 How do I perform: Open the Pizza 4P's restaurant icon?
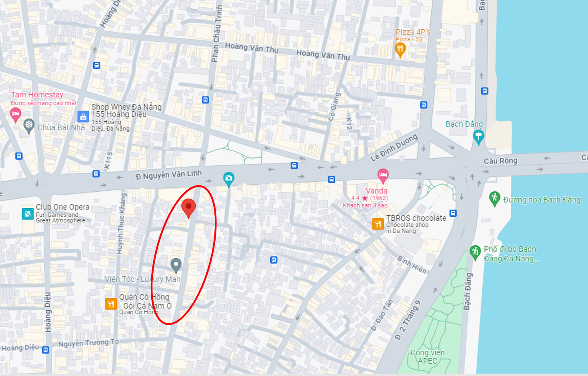[400, 50]
